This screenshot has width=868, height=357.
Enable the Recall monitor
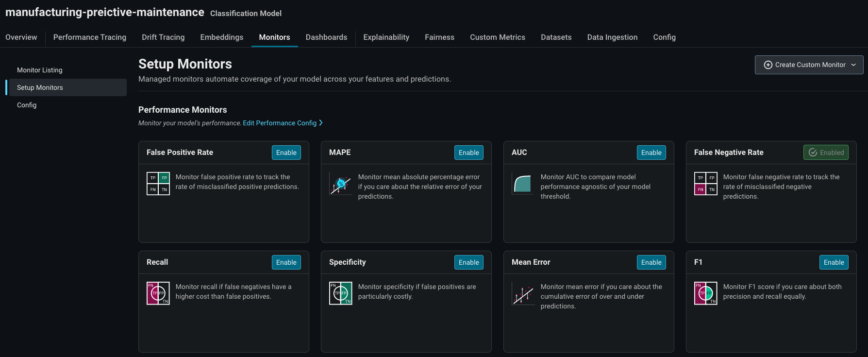286,262
